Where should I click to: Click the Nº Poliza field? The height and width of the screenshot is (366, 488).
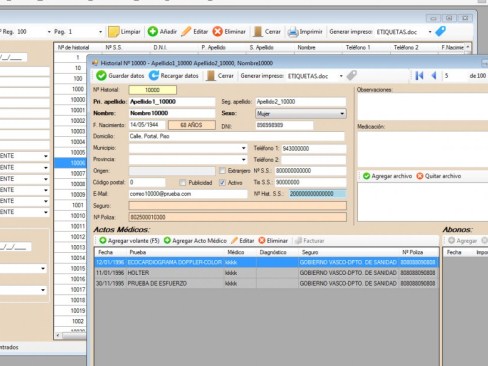(x=237, y=217)
